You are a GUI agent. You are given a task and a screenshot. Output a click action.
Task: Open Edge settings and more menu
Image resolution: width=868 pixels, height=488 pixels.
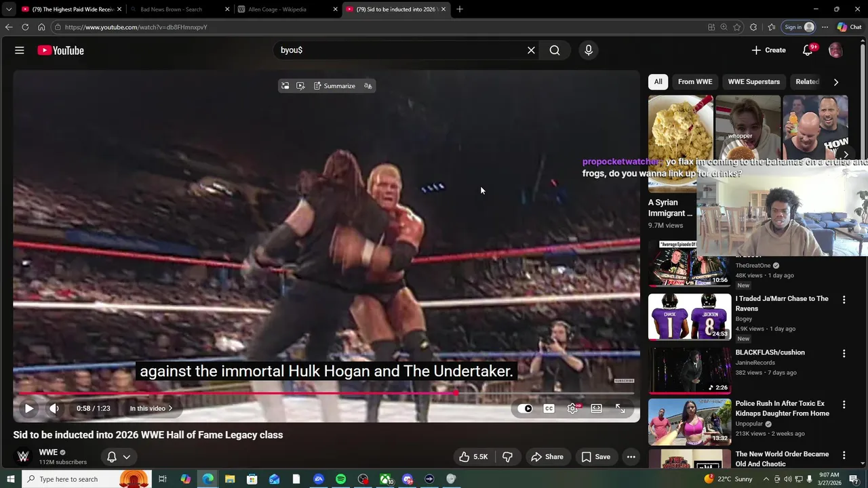coord(825,27)
